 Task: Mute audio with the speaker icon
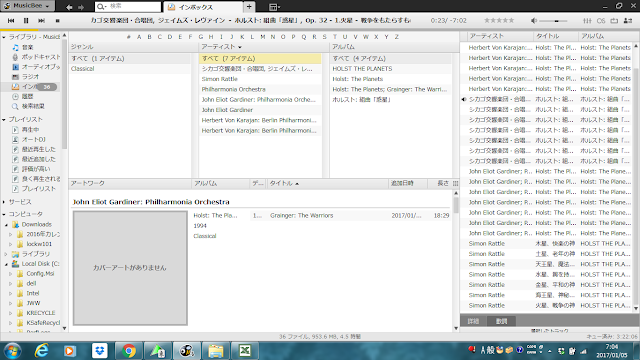[534, 20]
